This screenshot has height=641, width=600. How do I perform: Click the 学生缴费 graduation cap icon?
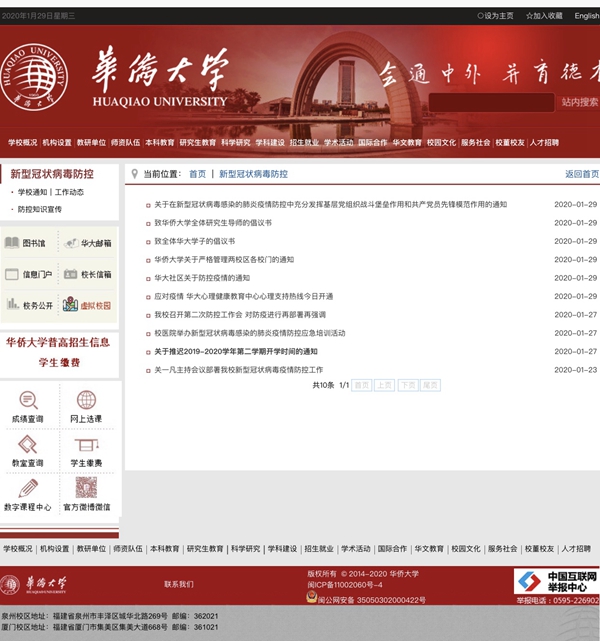pyautogui.click(x=87, y=444)
